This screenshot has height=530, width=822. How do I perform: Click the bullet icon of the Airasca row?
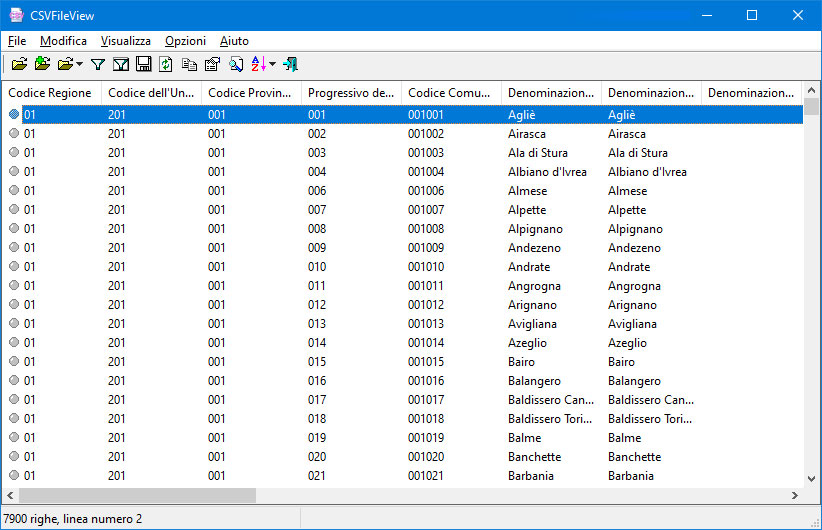14,133
